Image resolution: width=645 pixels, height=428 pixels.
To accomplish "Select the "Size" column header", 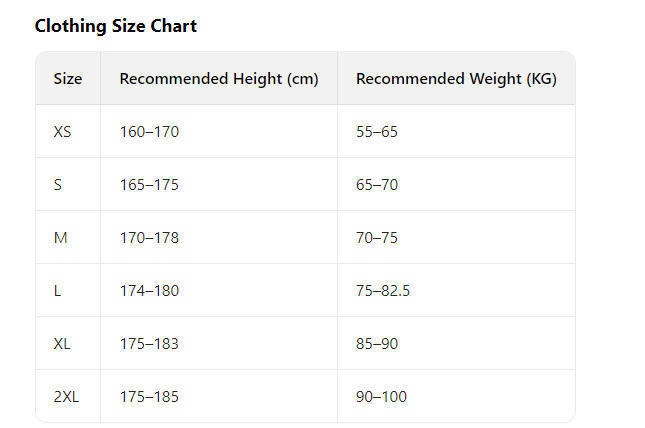I will [x=68, y=78].
